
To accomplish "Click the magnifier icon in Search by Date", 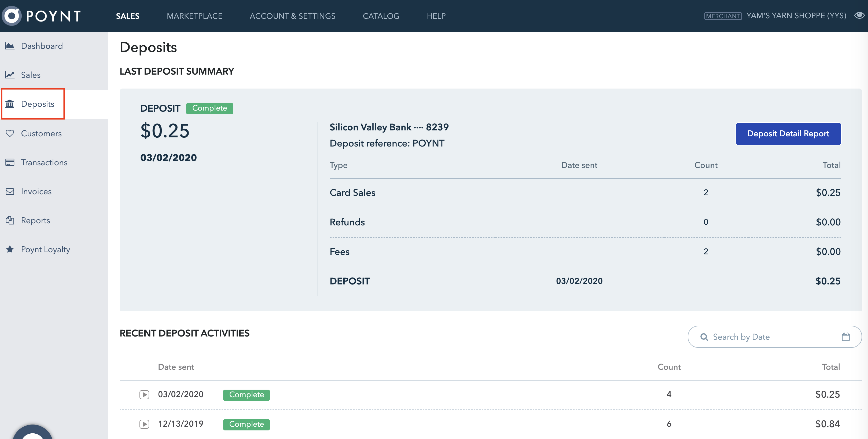I will (x=704, y=337).
